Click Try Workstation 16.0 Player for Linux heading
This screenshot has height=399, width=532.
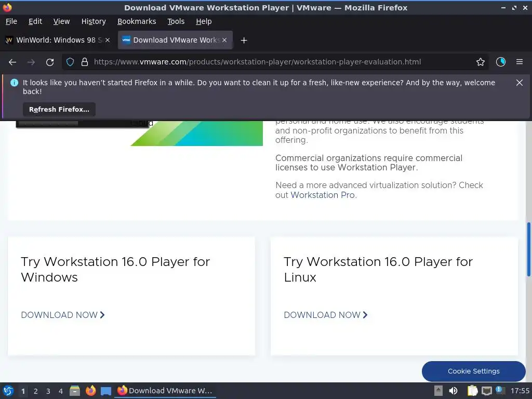coord(378,270)
